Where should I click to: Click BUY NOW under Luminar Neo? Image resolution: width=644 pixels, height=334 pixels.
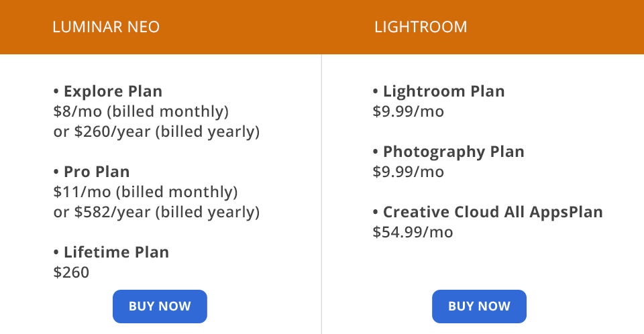pos(160,307)
